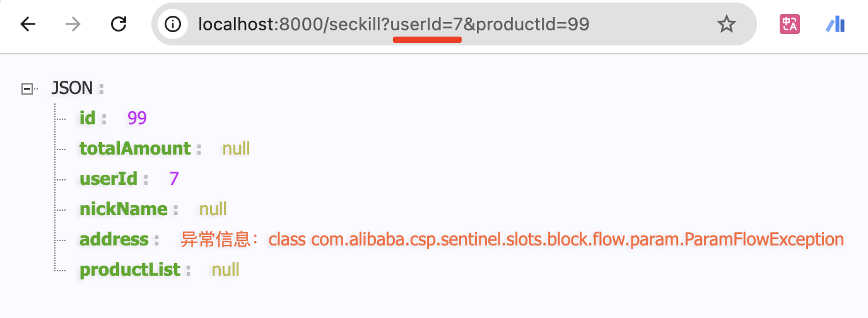Click the userId value 7
The image size is (868, 318).
(174, 179)
